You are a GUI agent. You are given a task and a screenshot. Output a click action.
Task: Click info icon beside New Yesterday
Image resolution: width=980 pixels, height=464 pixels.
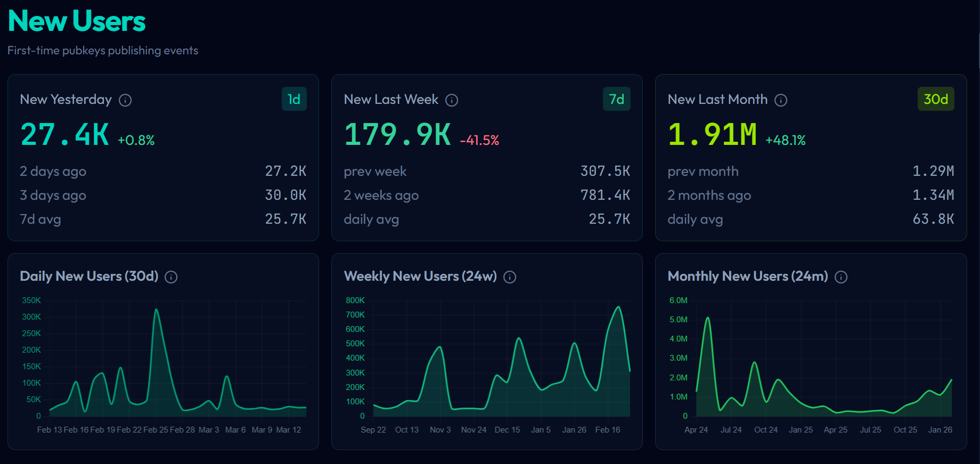125,100
